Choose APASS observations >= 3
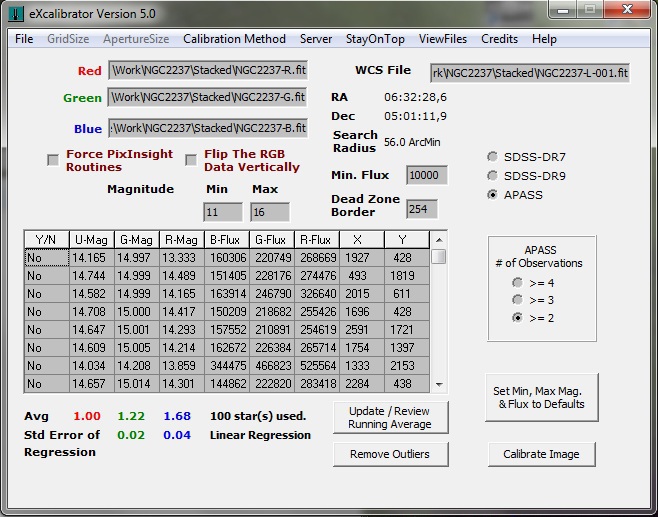Screen dimensions: 658x517 coord(517,299)
